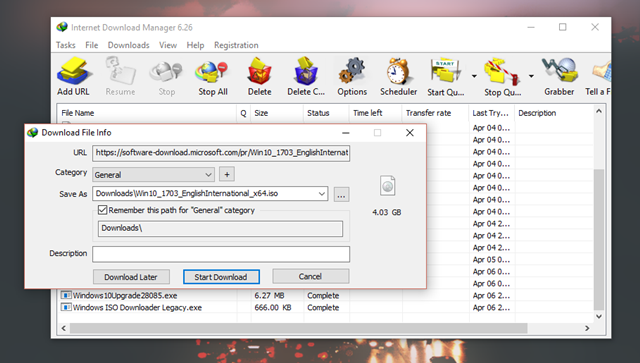Click the 6.27 MB size cell
Image resolution: width=640 pixels, height=363 pixels.
click(269, 295)
